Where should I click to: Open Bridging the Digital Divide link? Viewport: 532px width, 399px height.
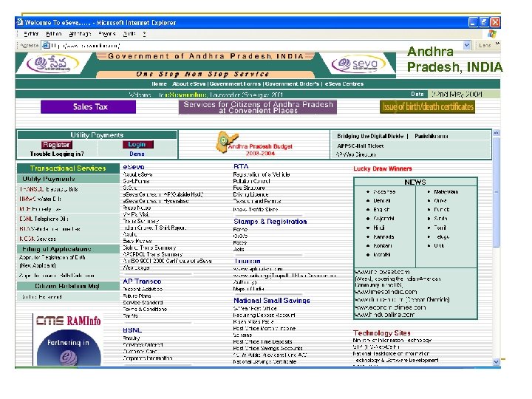370,136
